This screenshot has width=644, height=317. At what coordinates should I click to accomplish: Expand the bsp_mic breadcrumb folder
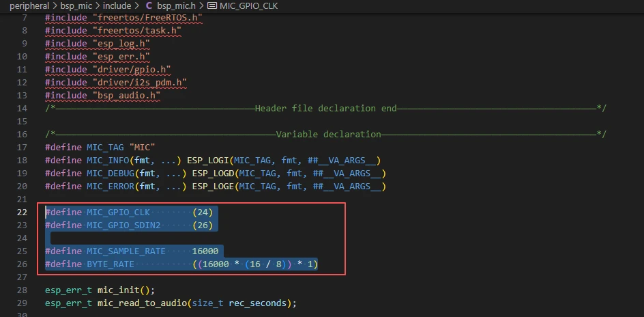(x=75, y=5)
